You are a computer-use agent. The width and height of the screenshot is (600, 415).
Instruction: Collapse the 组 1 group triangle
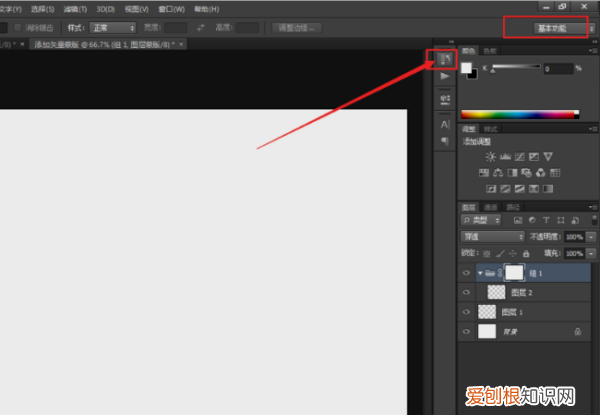[x=480, y=272]
